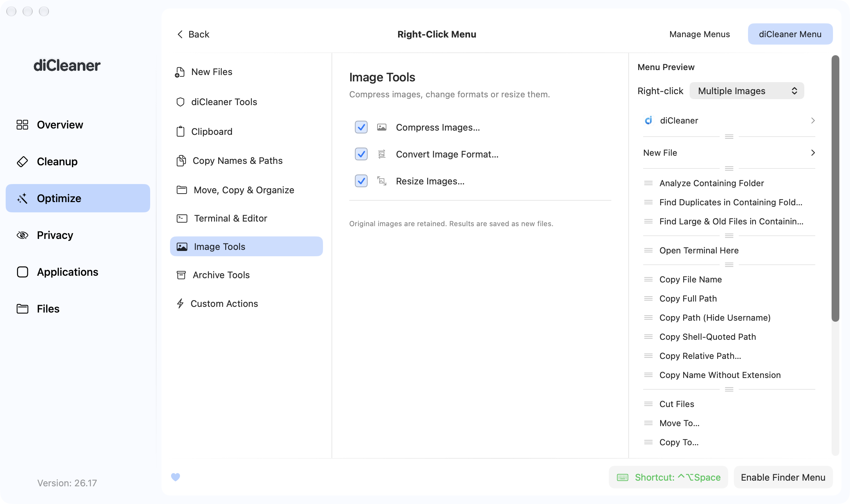This screenshot has height=504, width=850.
Task: Open the Multiple Images right-click dropdown
Action: click(x=747, y=91)
